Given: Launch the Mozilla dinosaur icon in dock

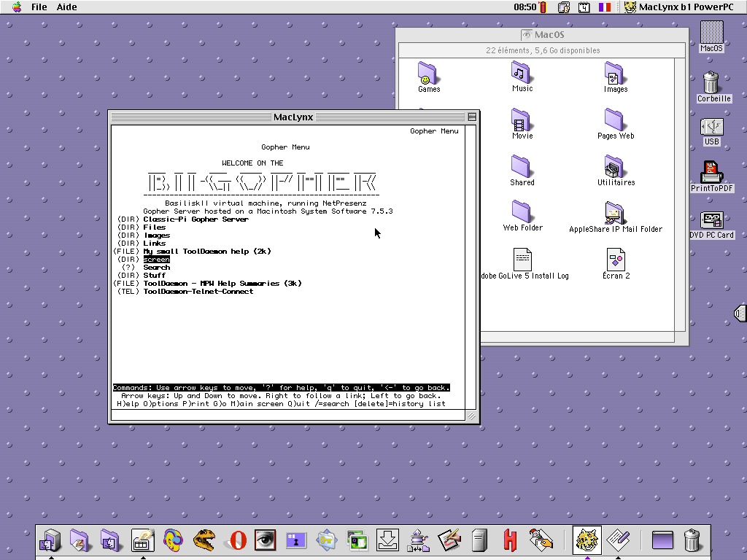Looking at the screenshot, I should coord(204,540).
